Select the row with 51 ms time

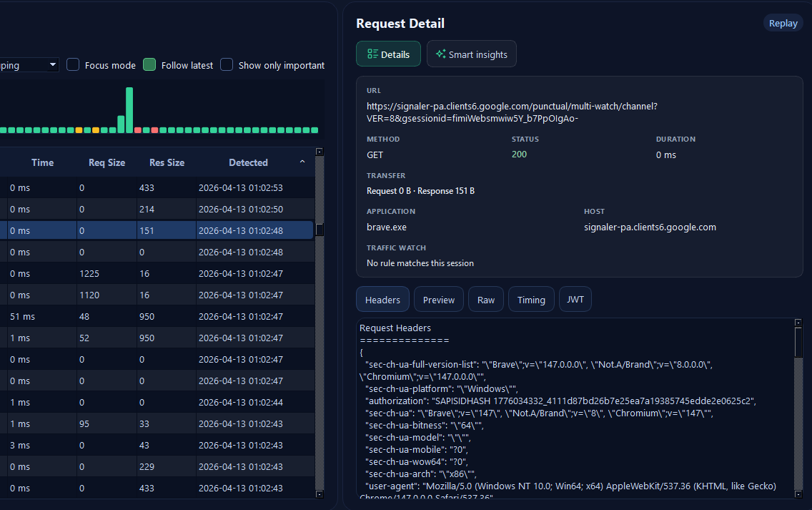[x=157, y=316]
